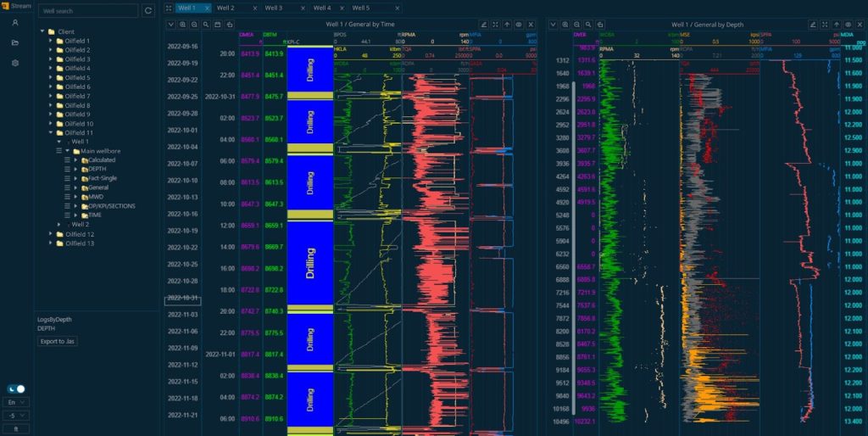
Task: Click the 8775.5 DBTM value
Action: click(274, 333)
